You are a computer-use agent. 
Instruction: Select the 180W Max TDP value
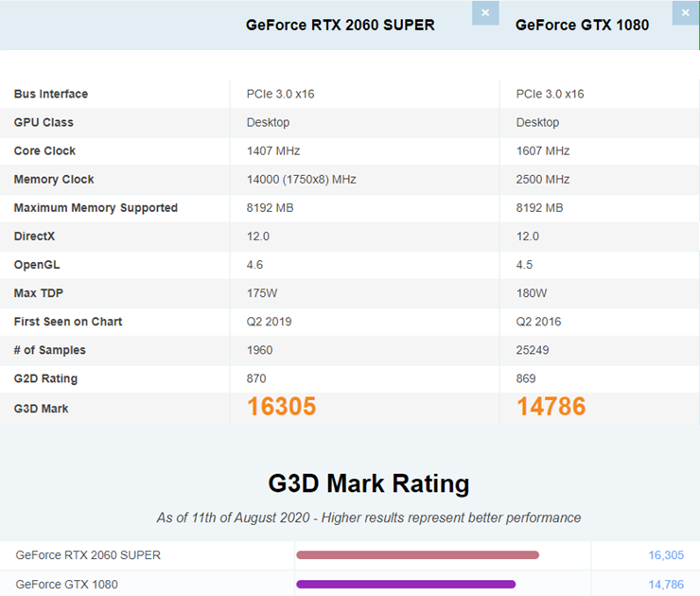(x=532, y=293)
